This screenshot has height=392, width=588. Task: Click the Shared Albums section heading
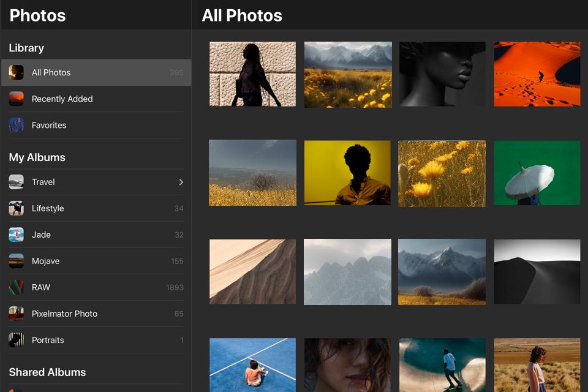coord(47,372)
